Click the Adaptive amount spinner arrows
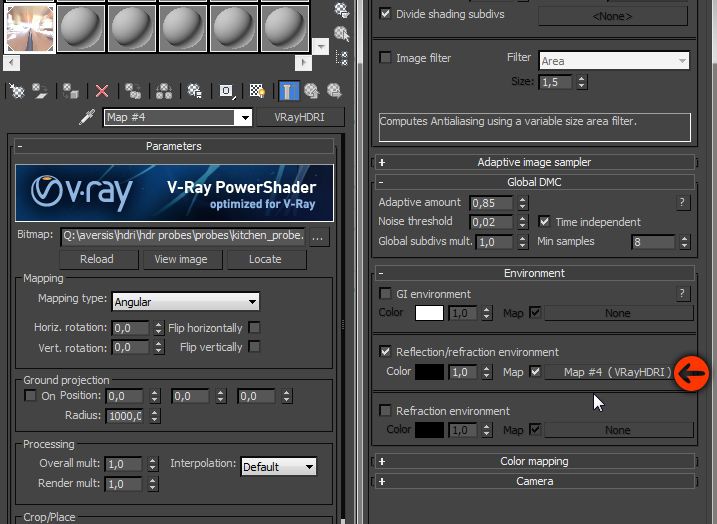 pyautogui.click(x=522, y=203)
